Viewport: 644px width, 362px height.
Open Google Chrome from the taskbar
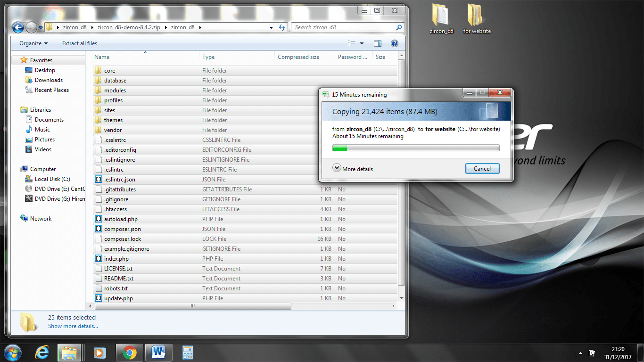[x=130, y=352]
